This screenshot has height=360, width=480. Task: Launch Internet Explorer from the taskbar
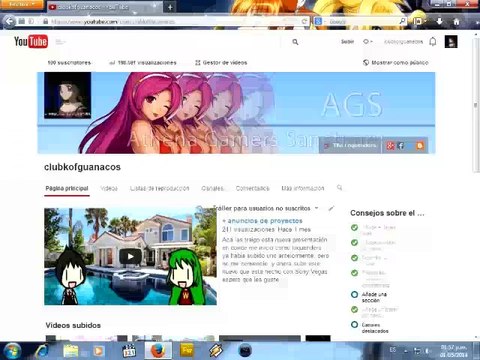42,351
